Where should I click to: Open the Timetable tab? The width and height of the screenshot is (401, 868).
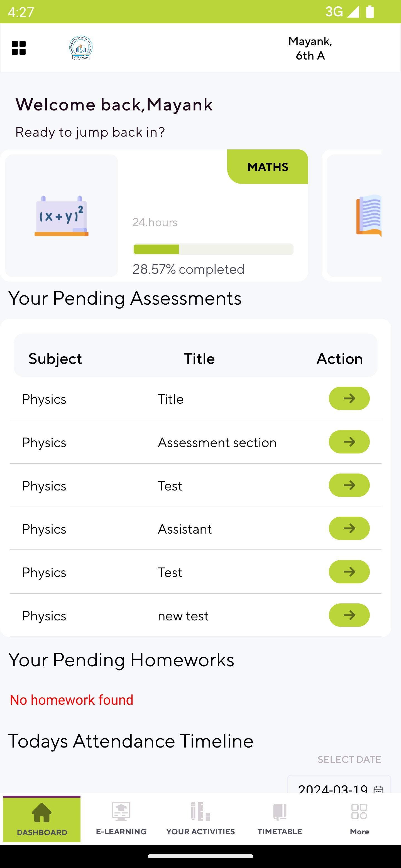click(280, 819)
